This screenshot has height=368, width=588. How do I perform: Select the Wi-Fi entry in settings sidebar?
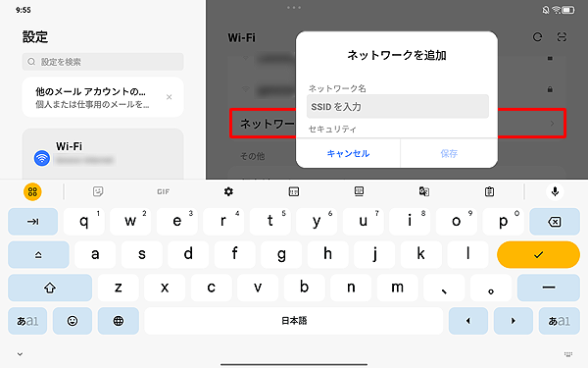point(103,154)
